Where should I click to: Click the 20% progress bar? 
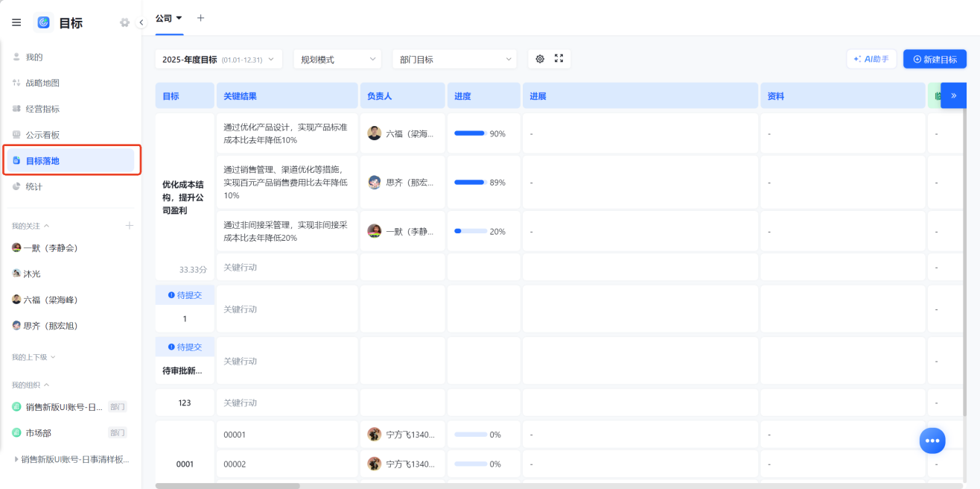coord(471,231)
